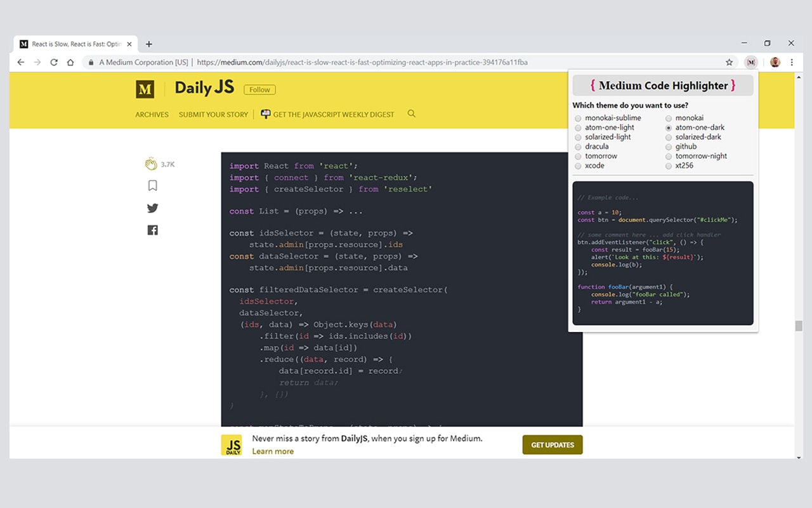This screenshot has width=812, height=508.
Task: Click the speech bubble digest icon
Action: 265,114
